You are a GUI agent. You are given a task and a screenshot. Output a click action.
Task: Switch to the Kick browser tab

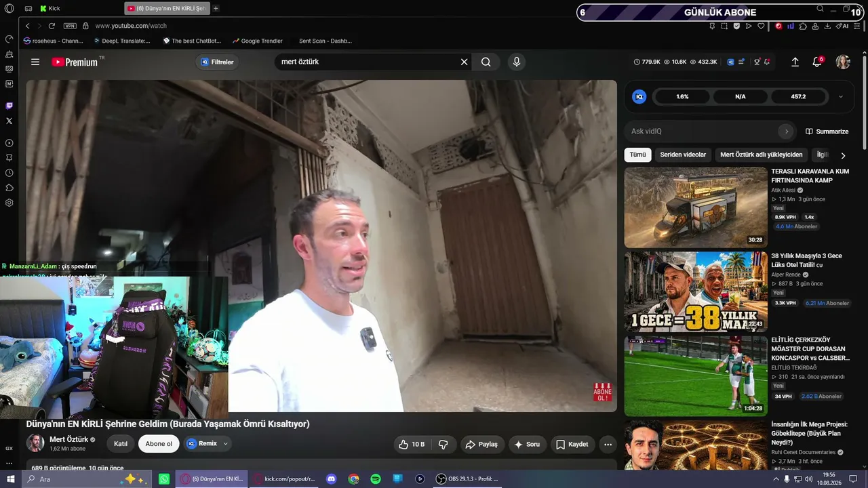[x=50, y=8]
